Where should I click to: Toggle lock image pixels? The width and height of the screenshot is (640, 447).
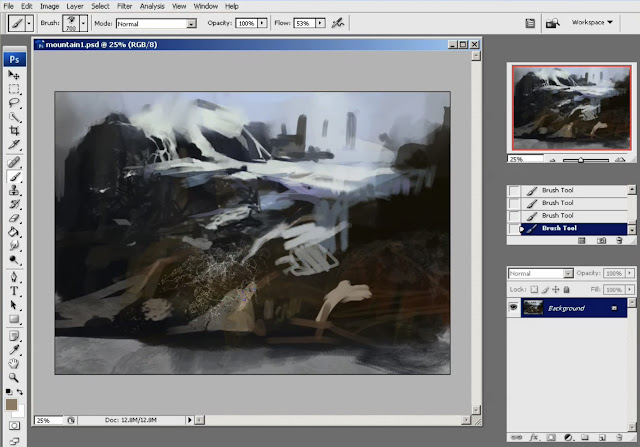(545, 289)
